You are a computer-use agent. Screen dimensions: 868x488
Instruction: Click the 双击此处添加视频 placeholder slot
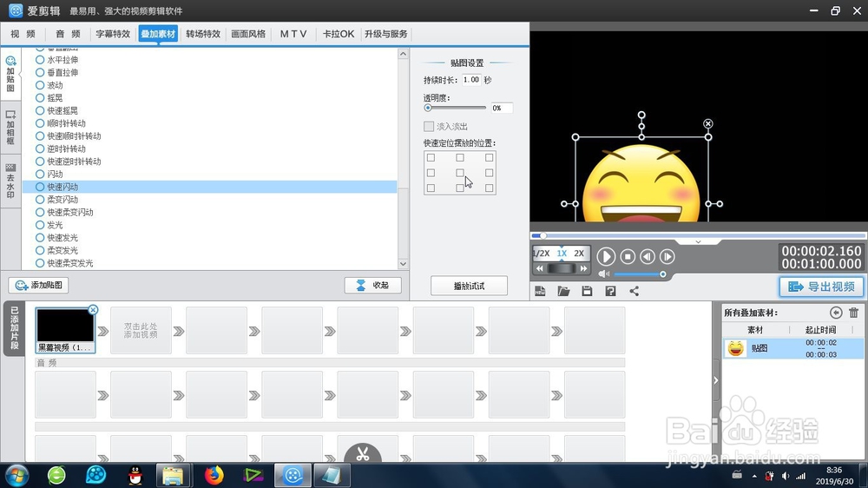[x=141, y=331]
